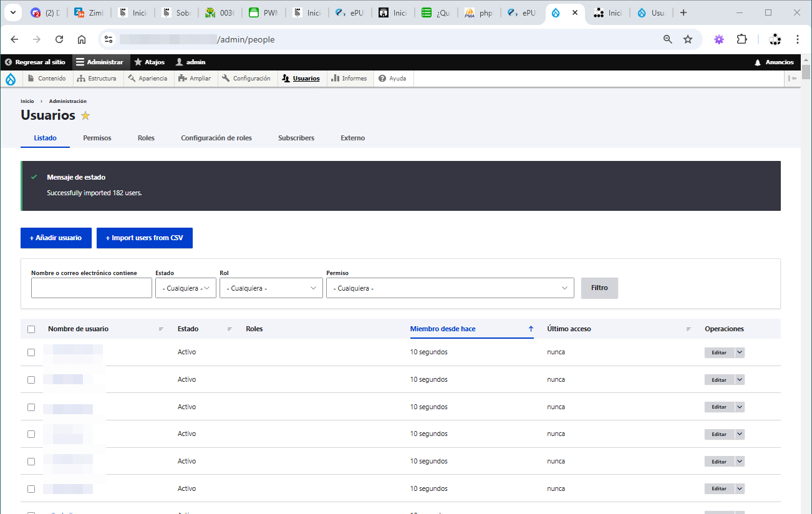This screenshot has width=812, height=514.
Task: Tick the first user row checkbox
Action: pyautogui.click(x=31, y=352)
